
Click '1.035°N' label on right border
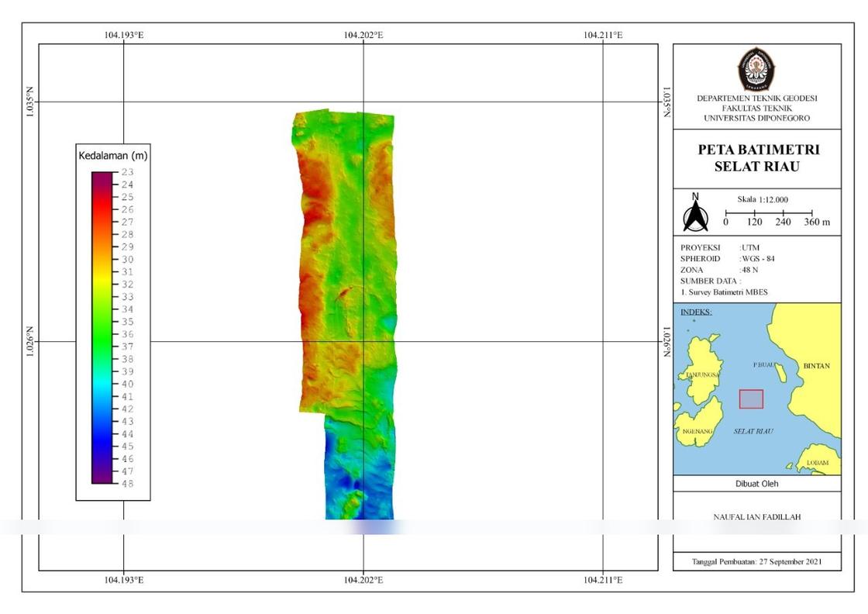coord(667,102)
